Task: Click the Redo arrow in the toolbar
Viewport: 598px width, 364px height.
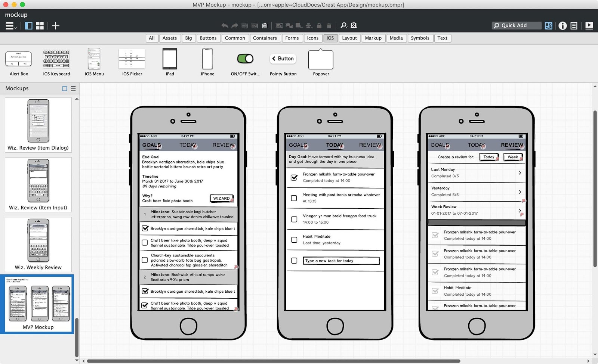Action: pyautogui.click(x=234, y=25)
